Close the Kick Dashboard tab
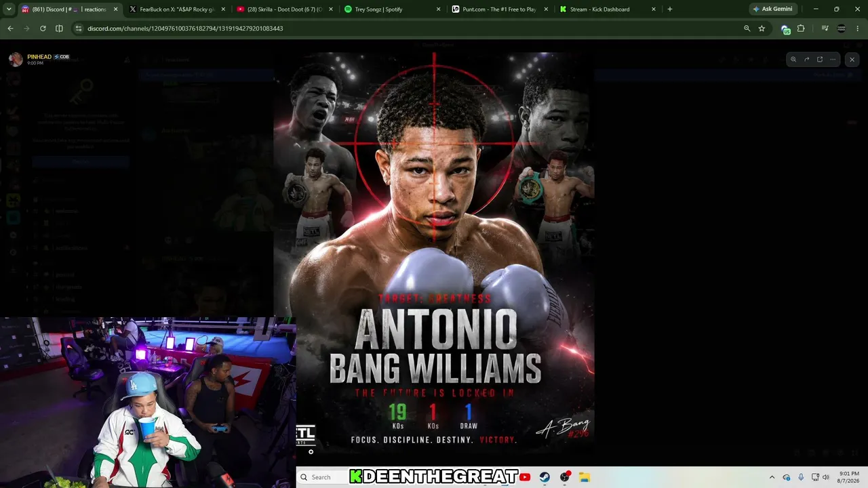Image resolution: width=868 pixels, height=488 pixels. tap(654, 9)
